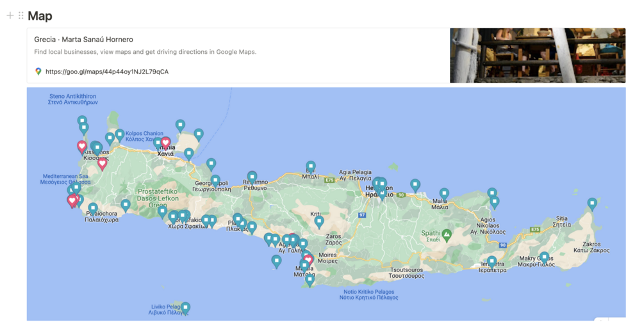Click the plus icon to add a block
644x336 pixels.
tap(10, 15)
